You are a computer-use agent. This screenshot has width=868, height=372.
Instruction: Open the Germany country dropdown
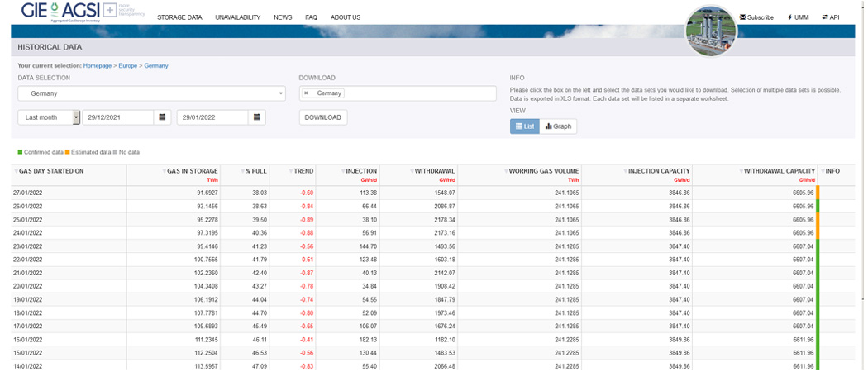151,93
